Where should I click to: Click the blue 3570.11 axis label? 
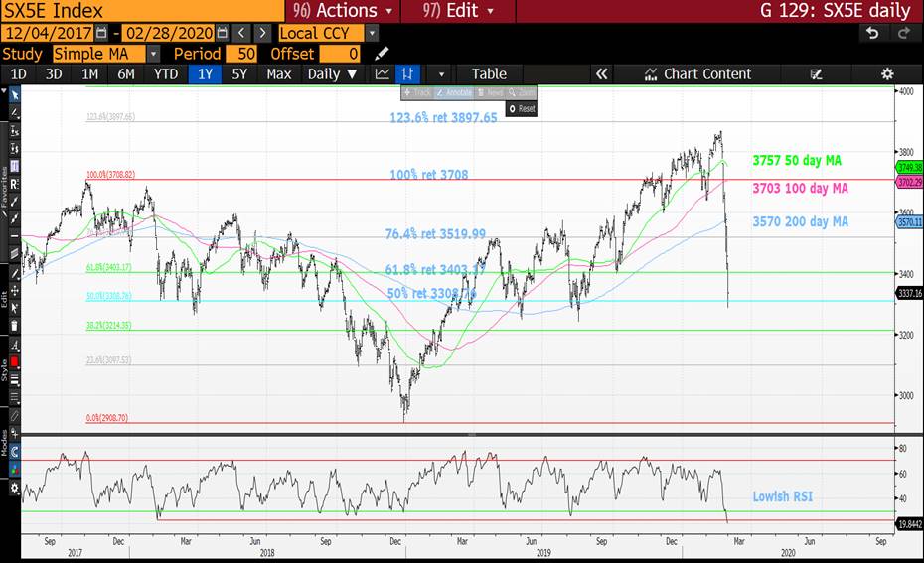point(909,222)
